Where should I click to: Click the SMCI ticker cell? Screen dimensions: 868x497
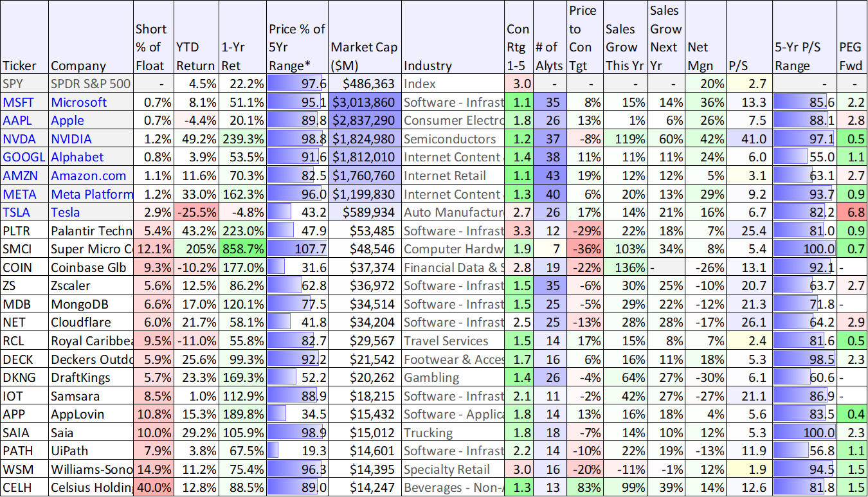(x=24, y=249)
